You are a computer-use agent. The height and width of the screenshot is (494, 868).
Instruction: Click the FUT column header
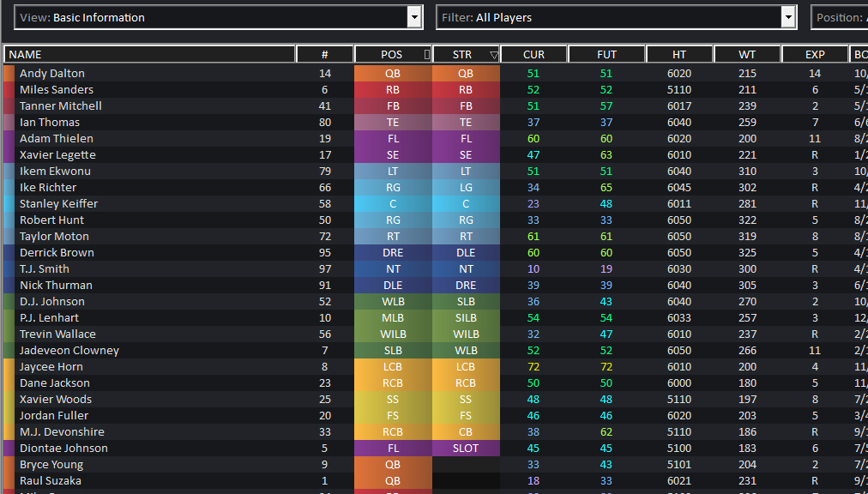[606, 54]
